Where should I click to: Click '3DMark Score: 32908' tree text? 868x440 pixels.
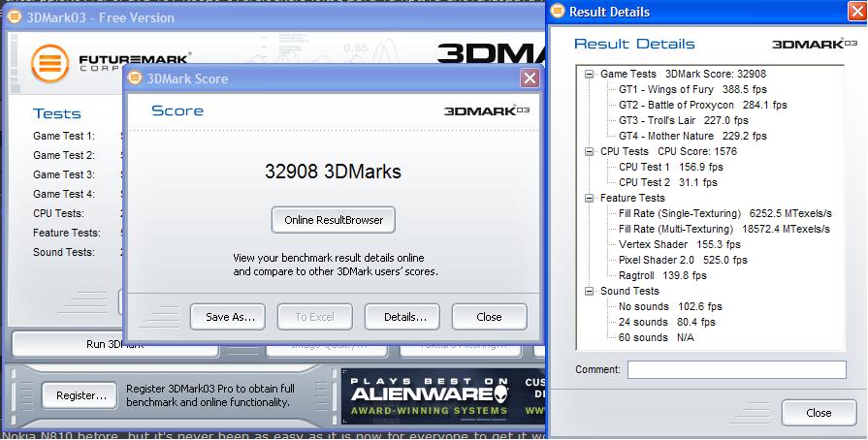(x=716, y=74)
